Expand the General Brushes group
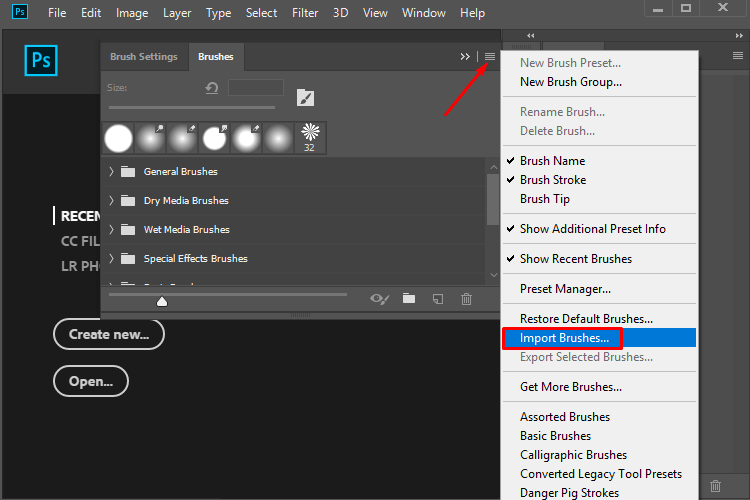This screenshot has height=500, width=750. tap(111, 171)
